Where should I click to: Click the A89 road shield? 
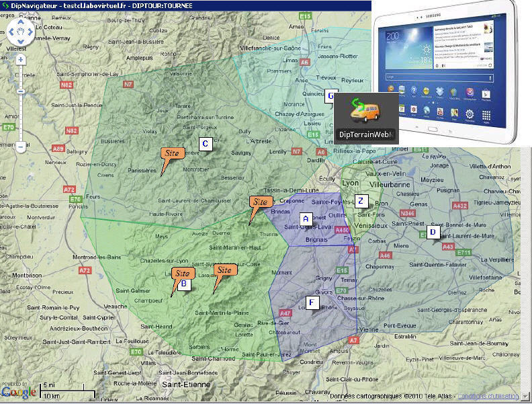(x=58, y=149)
